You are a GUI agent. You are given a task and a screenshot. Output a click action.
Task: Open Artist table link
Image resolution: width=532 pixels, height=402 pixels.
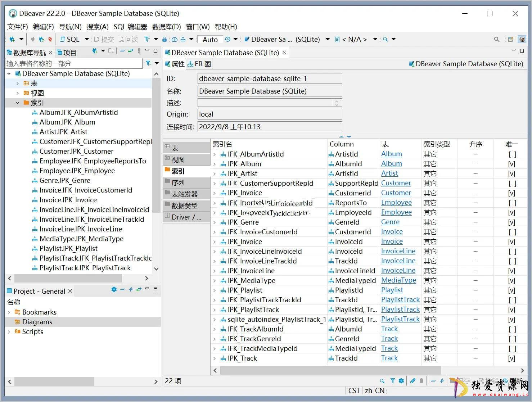tap(389, 173)
